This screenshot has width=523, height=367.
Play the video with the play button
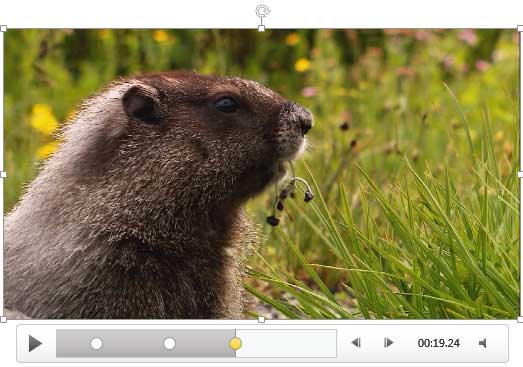click(x=35, y=343)
